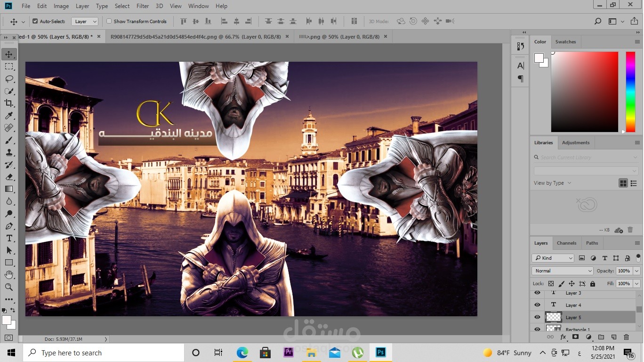Open the Color panel options menu
Screen dimensions: 644x362
coord(637,42)
